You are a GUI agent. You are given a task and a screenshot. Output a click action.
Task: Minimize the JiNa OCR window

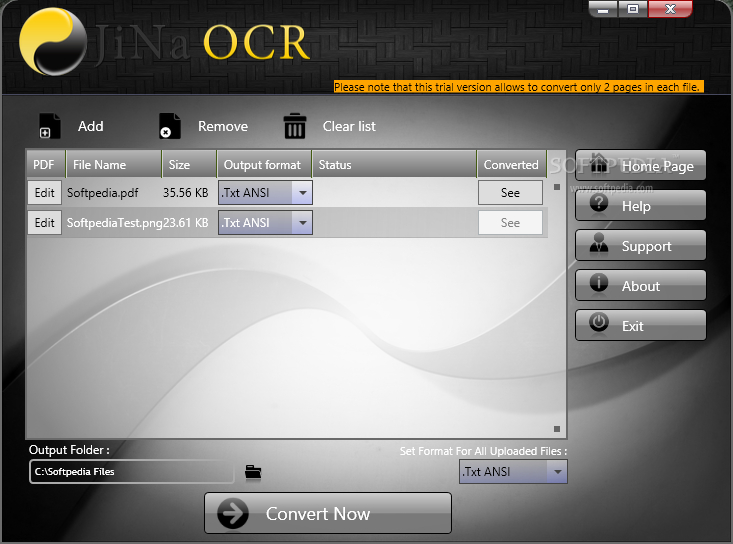[603, 9]
